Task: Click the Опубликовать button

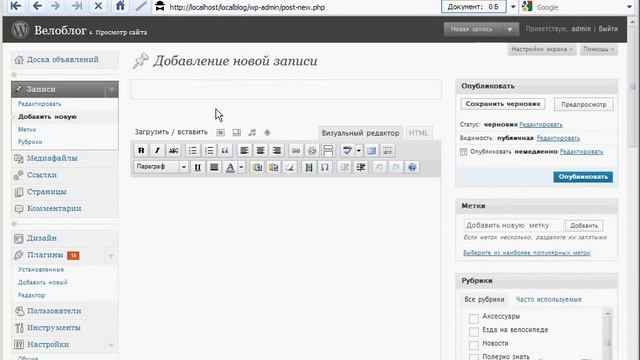Action: (x=583, y=177)
